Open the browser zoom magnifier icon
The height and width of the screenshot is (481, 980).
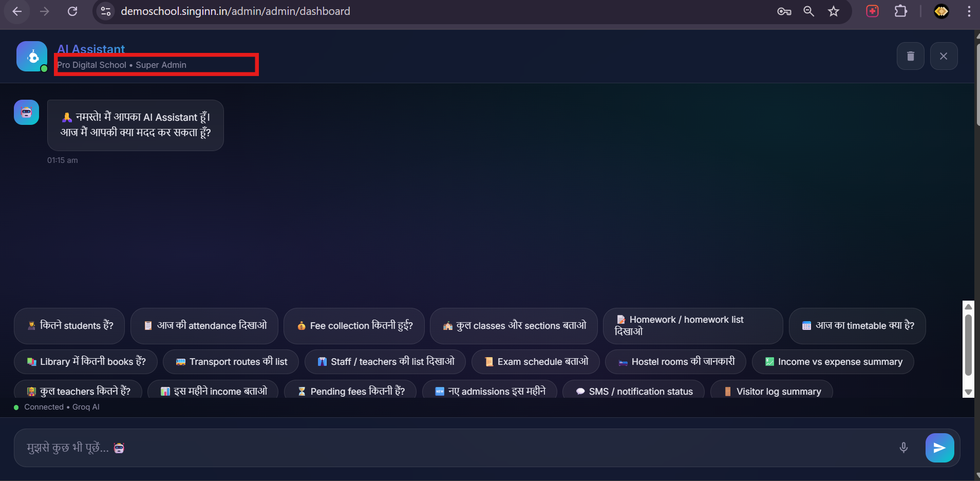[808, 11]
